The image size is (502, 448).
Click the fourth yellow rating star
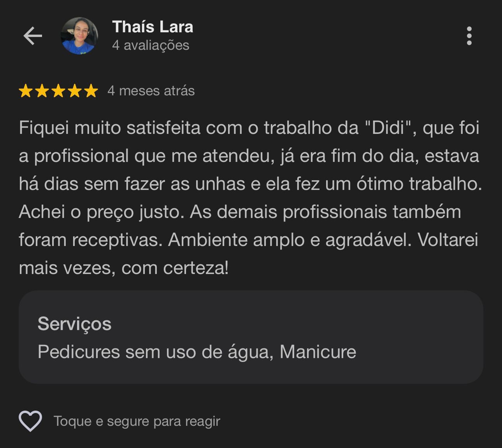[x=75, y=91]
